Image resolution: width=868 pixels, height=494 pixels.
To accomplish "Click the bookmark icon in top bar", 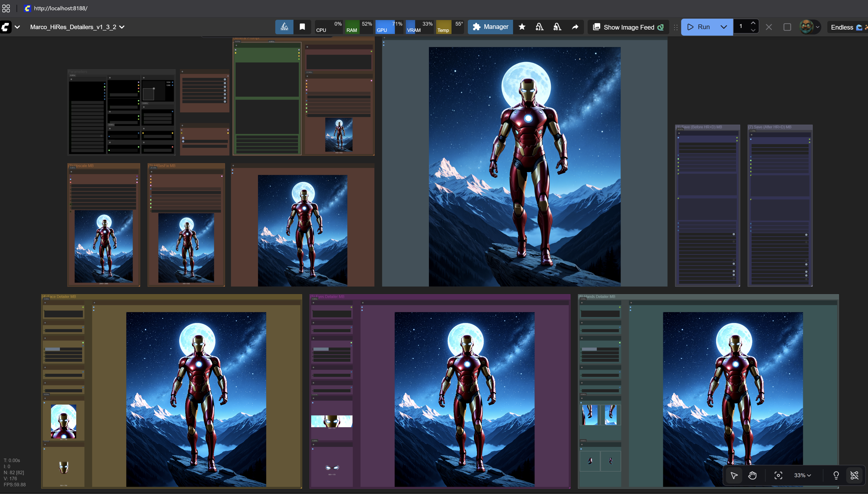I will coord(302,27).
